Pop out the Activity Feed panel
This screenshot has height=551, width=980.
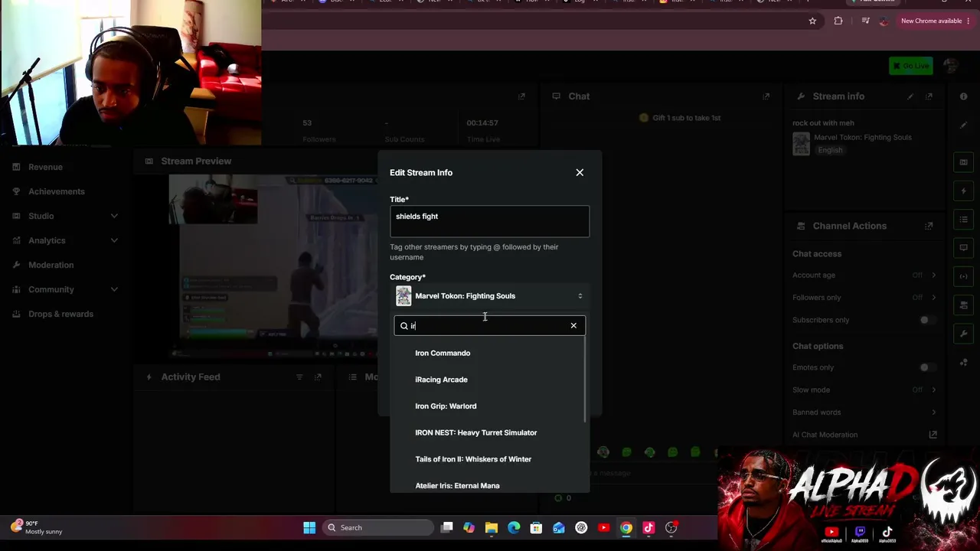(318, 377)
